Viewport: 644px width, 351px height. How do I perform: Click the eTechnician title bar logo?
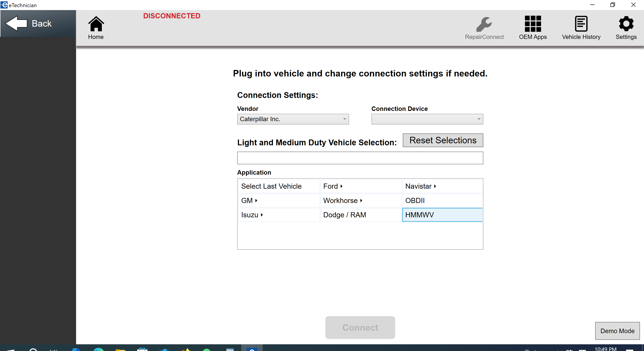tap(4, 5)
